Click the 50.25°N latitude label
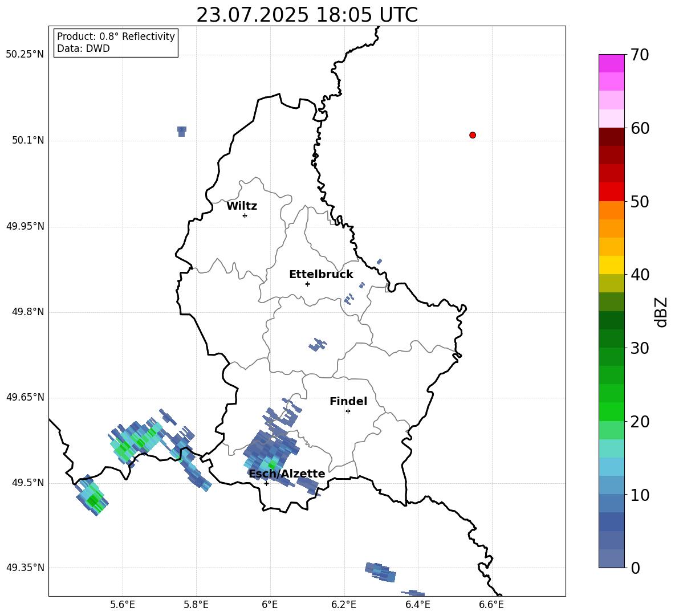675x616 pixels. coord(25,55)
